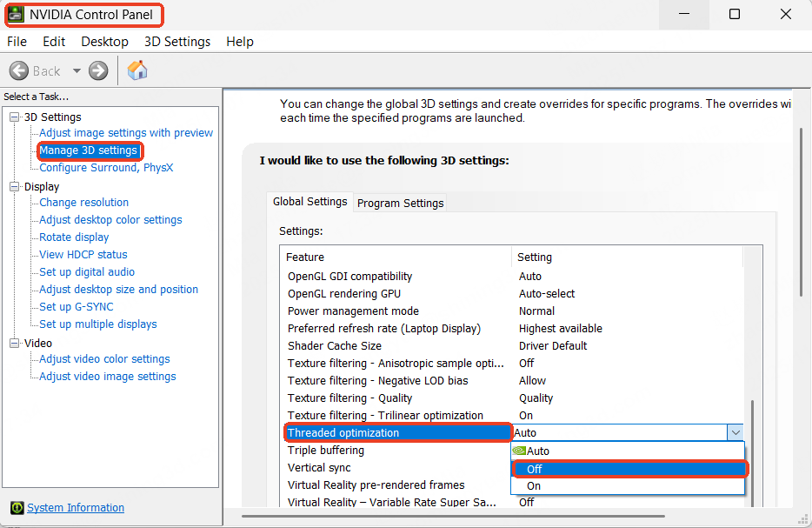Click the System Information icon
Image resolution: width=812 pixels, height=528 pixels.
(17, 508)
